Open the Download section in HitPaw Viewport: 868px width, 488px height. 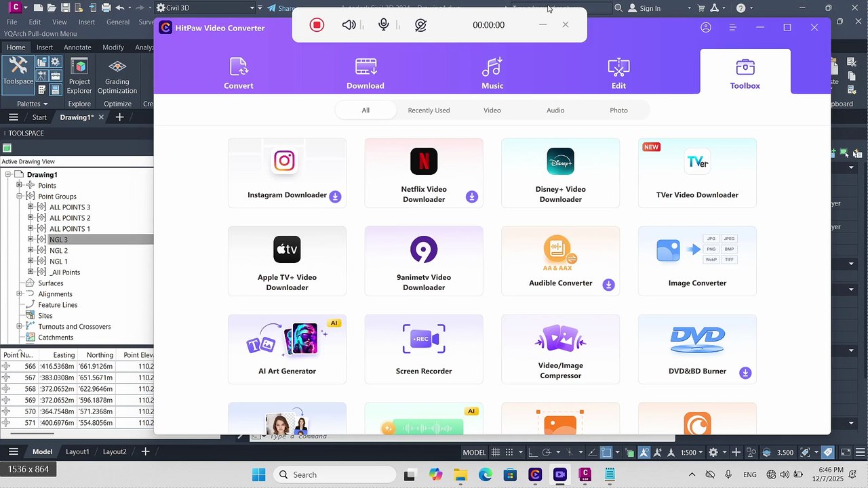[366, 73]
